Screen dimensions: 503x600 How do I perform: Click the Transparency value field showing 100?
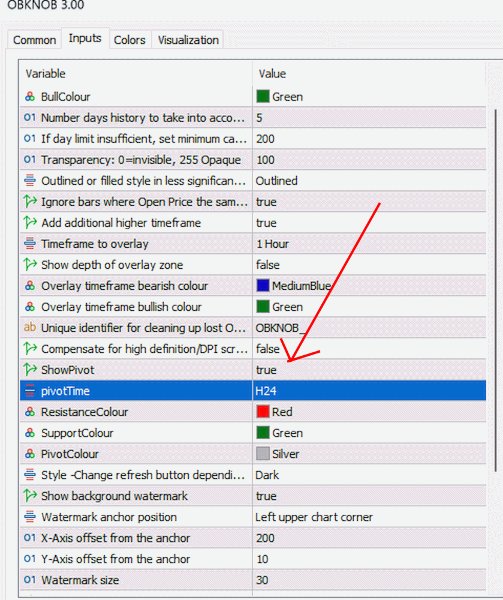pos(369,160)
